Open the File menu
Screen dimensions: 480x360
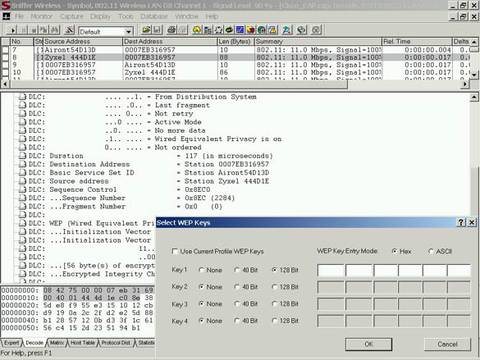pyautogui.click(x=19, y=16)
